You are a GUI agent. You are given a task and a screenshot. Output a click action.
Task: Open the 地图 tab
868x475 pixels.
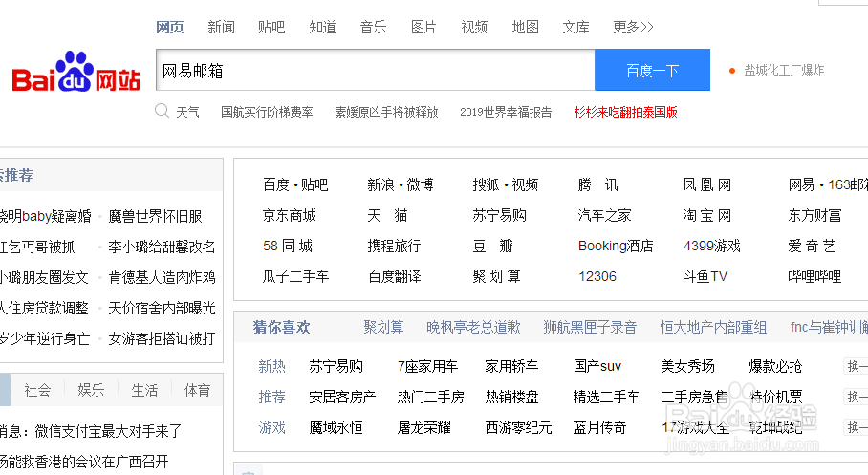click(526, 27)
